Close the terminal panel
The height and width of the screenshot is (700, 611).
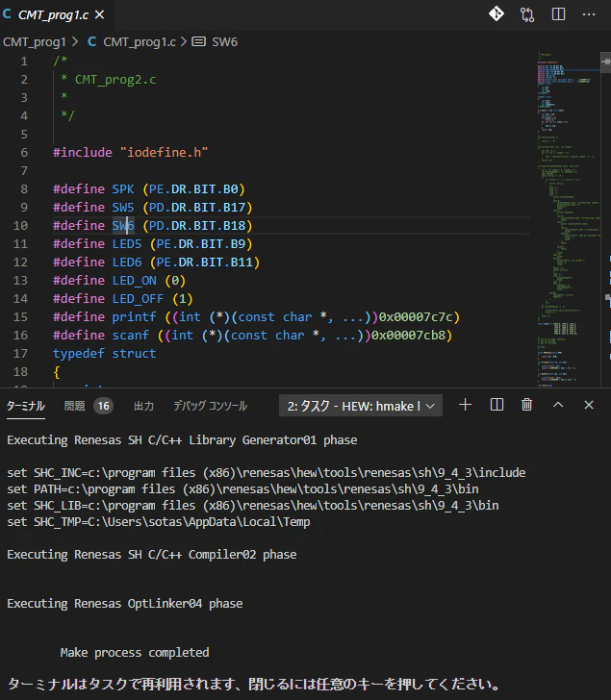(x=589, y=405)
